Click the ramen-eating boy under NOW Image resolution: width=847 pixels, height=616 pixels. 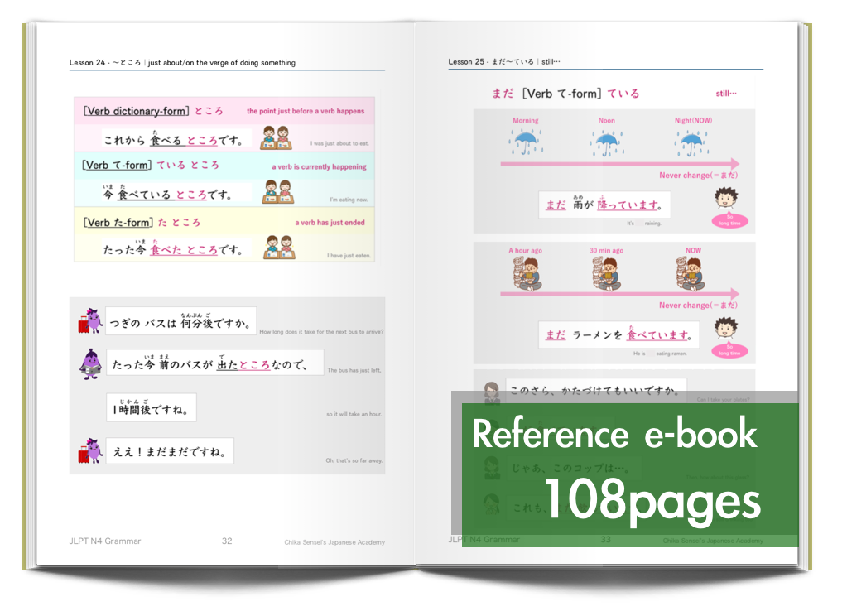[691, 273]
